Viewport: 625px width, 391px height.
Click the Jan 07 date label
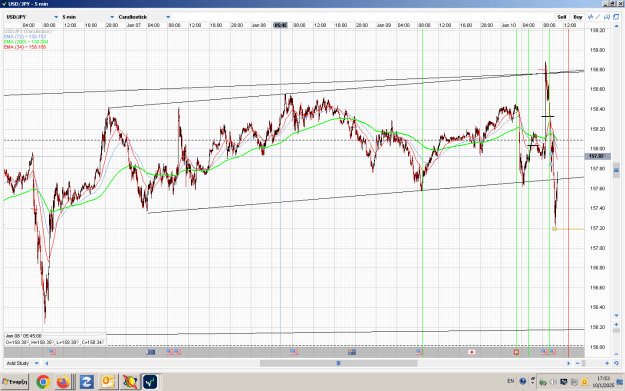coord(134,25)
